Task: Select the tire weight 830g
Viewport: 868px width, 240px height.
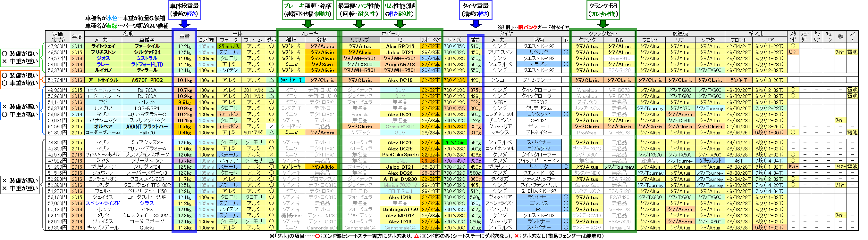Action: coord(476,161)
